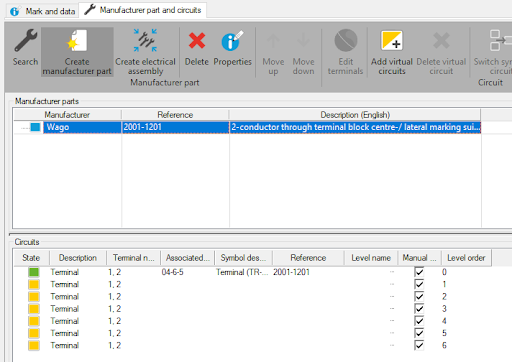Viewport: 512px width, 362px height.
Task: Click the Description (English) column header
Action: tap(355, 115)
